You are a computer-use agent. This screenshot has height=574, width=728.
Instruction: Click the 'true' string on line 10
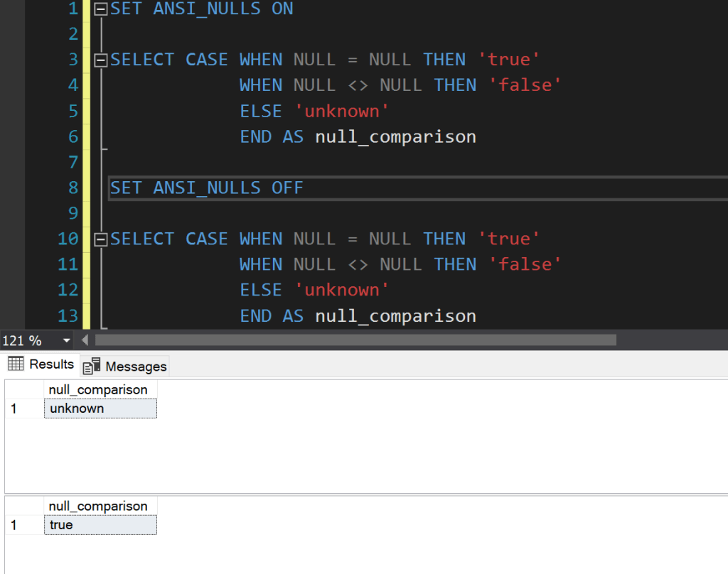click(x=509, y=239)
